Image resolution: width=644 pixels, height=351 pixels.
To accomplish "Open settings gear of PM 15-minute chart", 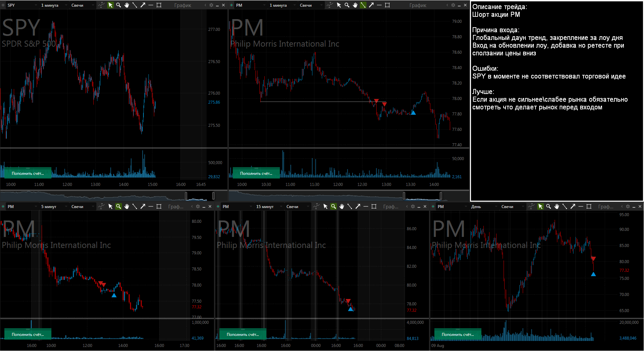I will pyautogui.click(x=413, y=206).
